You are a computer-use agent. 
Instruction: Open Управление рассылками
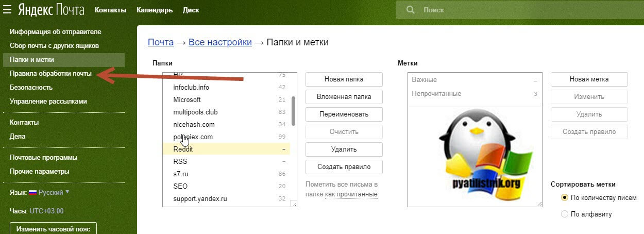pos(48,102)
